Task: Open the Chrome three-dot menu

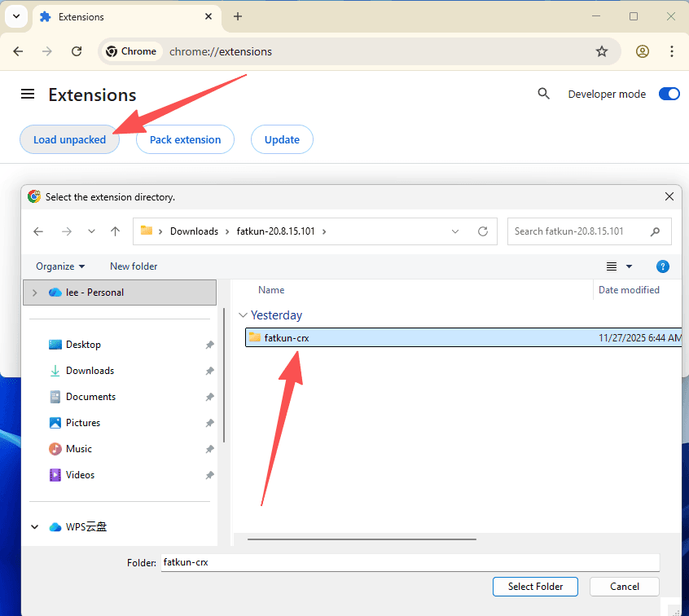Action: (x=672, y=51)
